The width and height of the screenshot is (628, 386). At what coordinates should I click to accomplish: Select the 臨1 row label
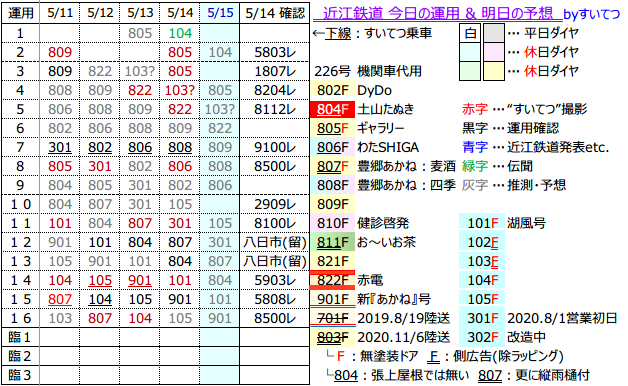tap(20, 338)
